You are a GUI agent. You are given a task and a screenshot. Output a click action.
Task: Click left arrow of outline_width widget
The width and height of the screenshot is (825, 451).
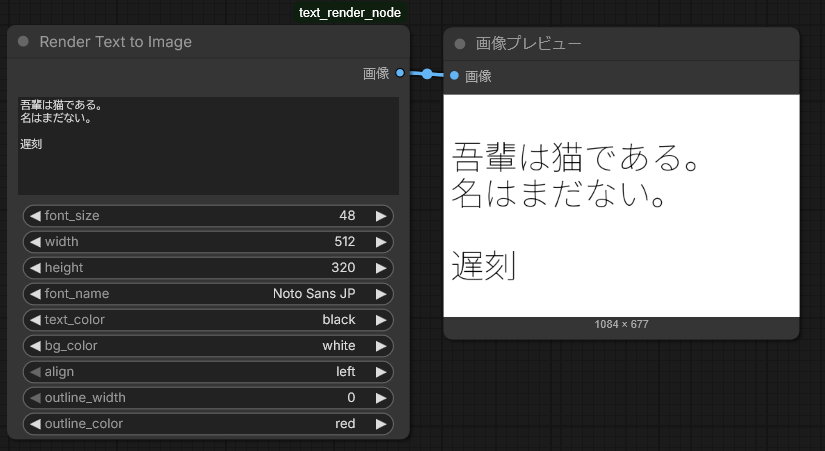35,398
